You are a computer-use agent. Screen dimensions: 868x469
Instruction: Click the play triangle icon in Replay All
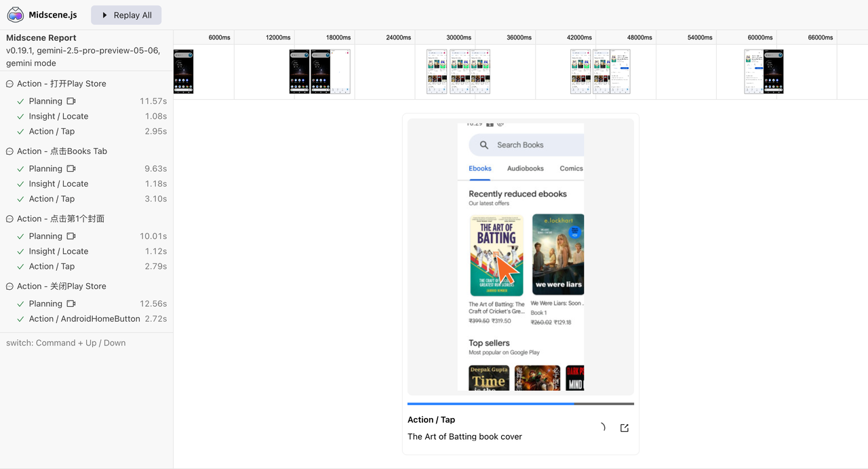pos(105,15)
